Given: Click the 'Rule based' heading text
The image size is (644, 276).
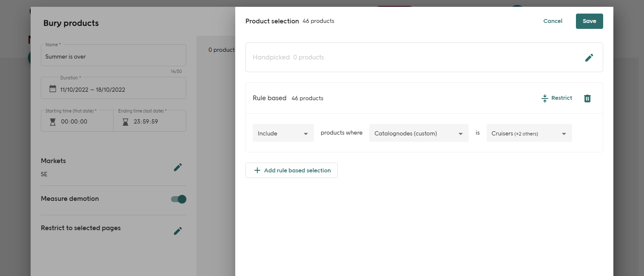Looking at the screenshot, I should coord(270,98).
